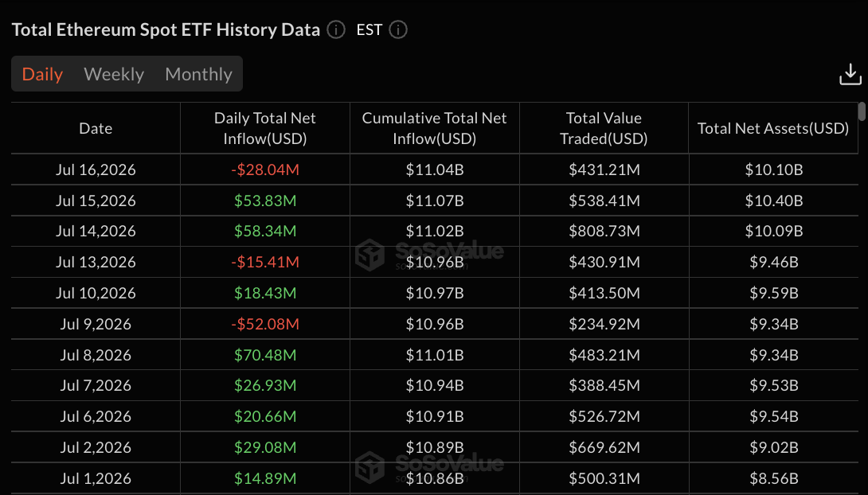Switch to the Weekly tab
The height and width of the screenshot is (495, 868).
point(114,74)
